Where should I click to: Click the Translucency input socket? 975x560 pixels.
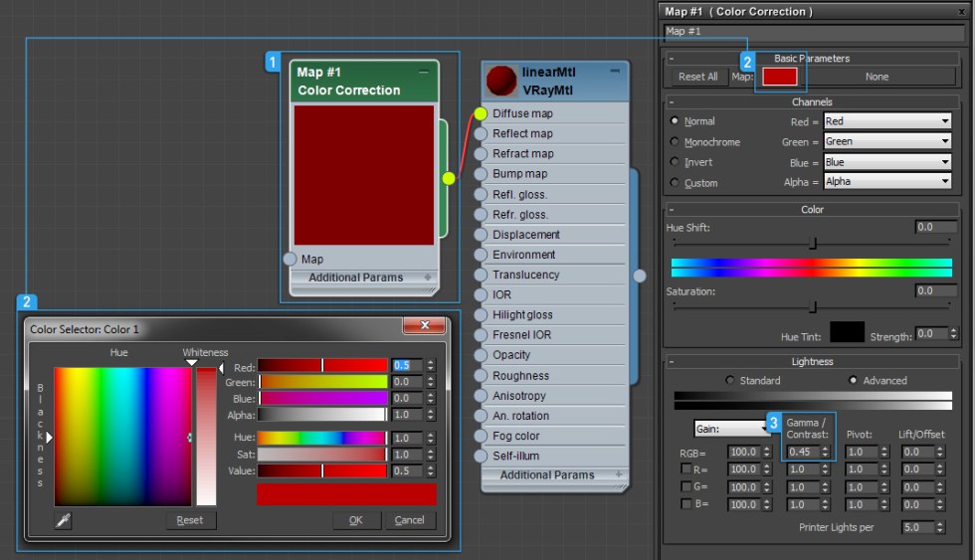[x=481, y=275]
